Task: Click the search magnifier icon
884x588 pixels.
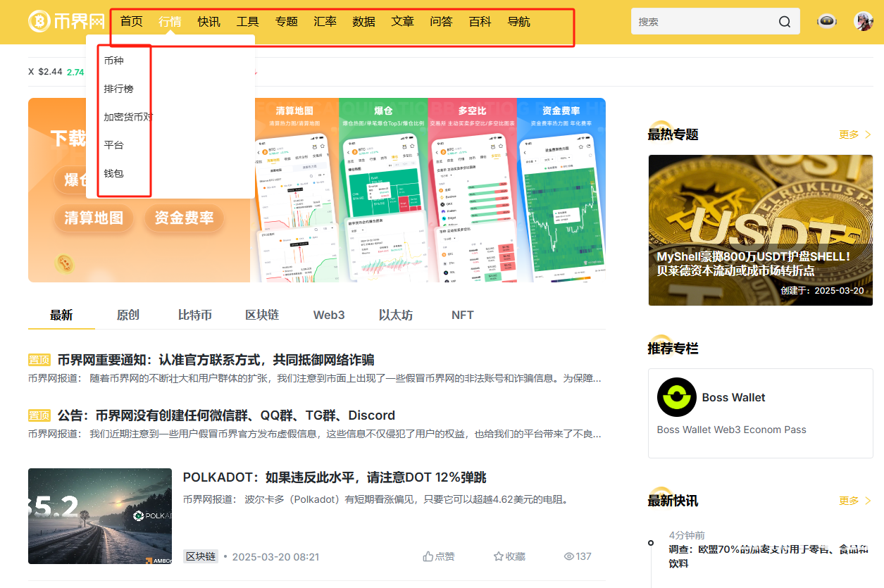Action: [784, 22]
